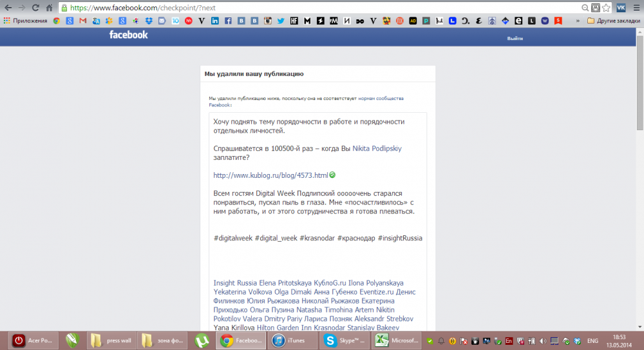This screenshot has height=350, width=644.
Task: Open the LinkedIn bookmark
Action: pos(215,21)
